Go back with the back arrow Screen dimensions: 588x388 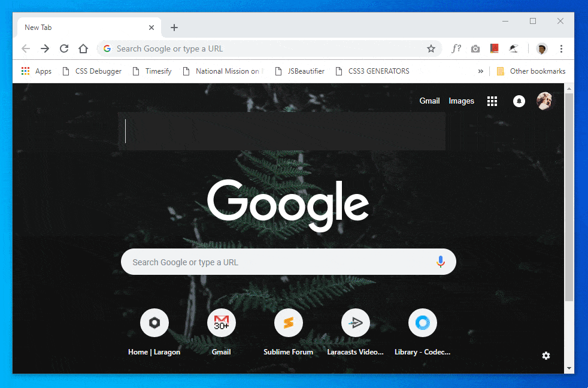coord(26,48)
